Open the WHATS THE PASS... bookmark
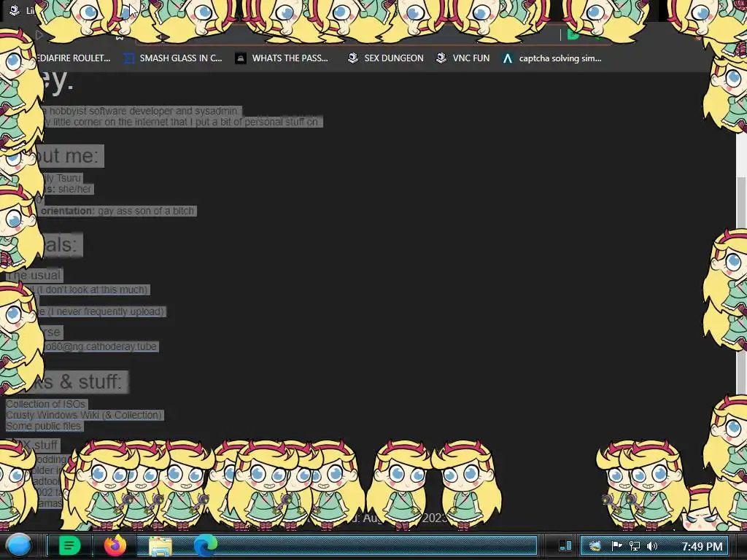Viewport: 747px width, 560px height. (x=282, y=58)
